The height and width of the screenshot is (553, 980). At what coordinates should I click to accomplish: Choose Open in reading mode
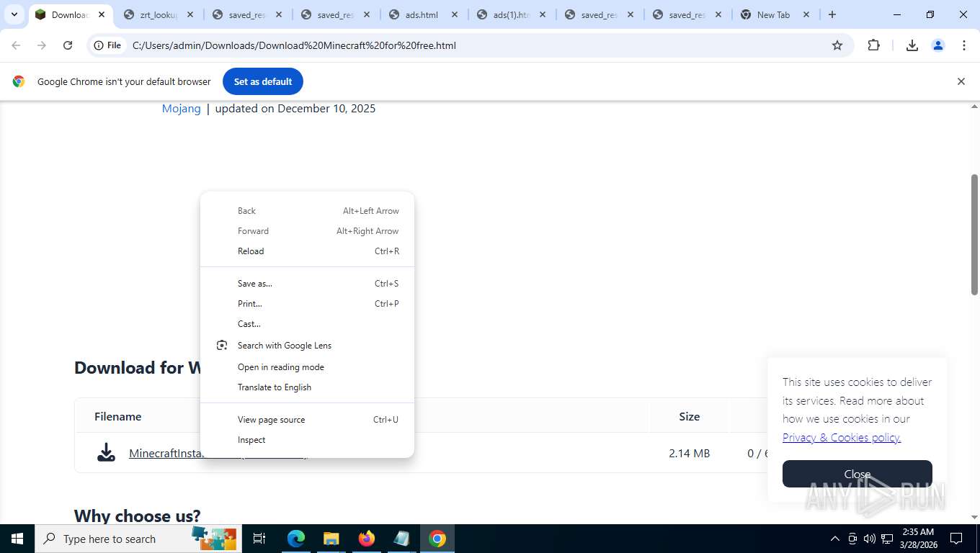click(307, 367)
